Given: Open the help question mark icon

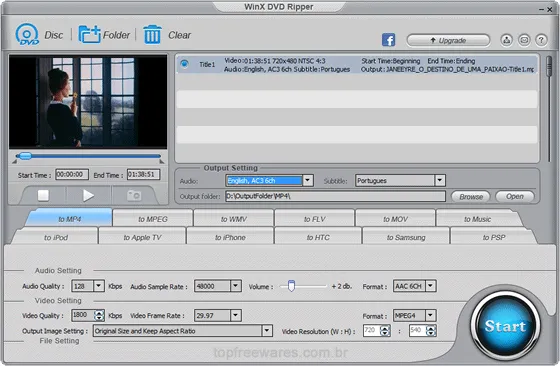Looking at the screenshot, I should 541,40.
